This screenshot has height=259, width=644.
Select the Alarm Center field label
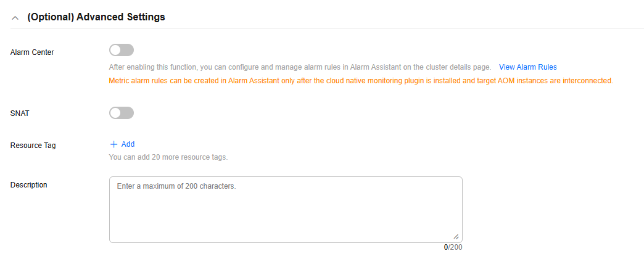pos(32,52)
